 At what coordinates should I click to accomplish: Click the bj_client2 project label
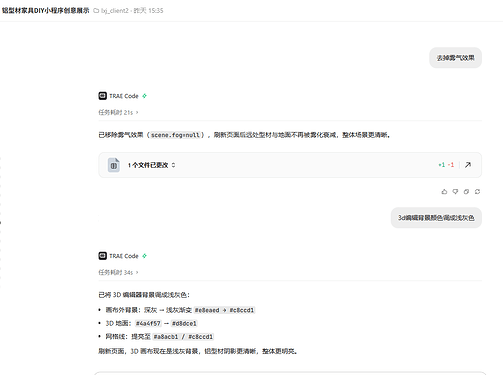[115, 11]
